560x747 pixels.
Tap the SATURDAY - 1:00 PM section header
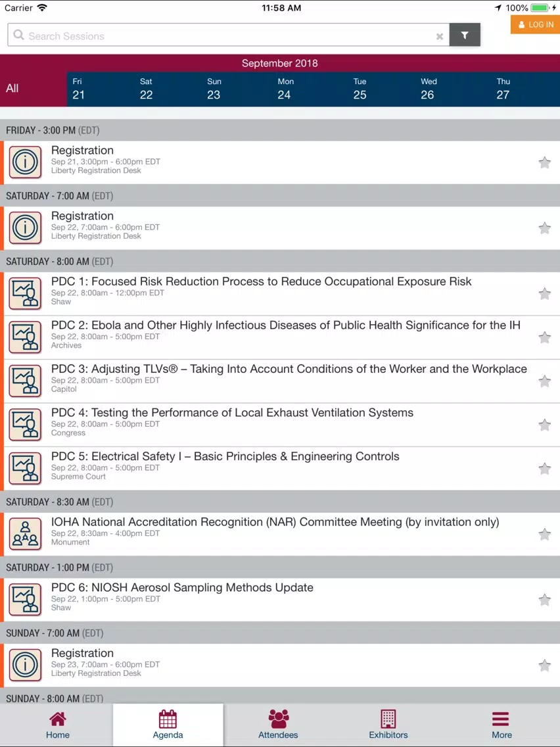coord(280,568)
